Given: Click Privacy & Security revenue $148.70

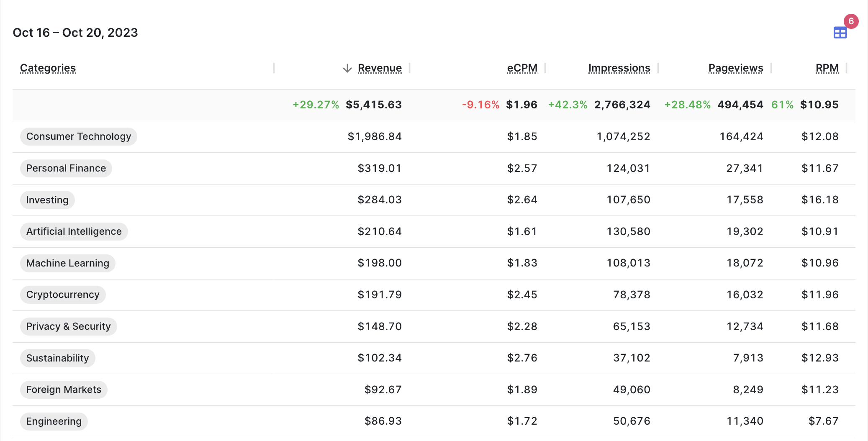Looking at the screenshot, I should pos(380,326).
